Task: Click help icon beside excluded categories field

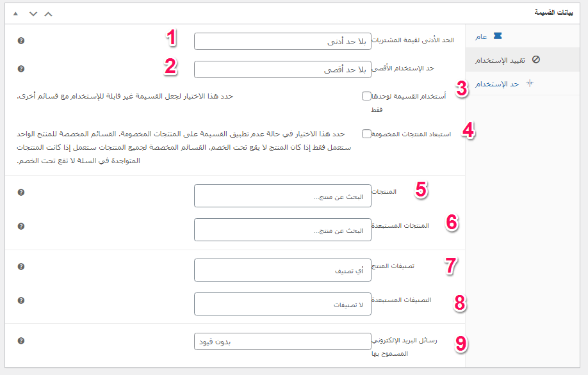Action: pyautogui.click(x=21, y=300)
